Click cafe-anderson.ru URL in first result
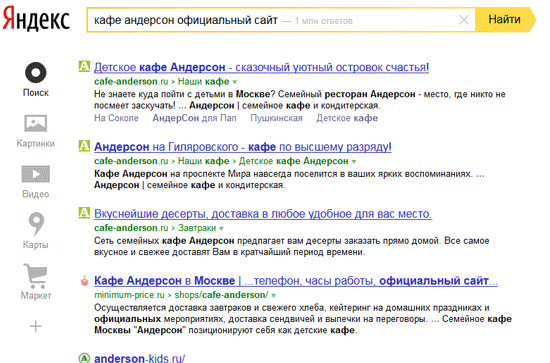The height and width of the screenshot is (363, 550). (x=131, y=81)
